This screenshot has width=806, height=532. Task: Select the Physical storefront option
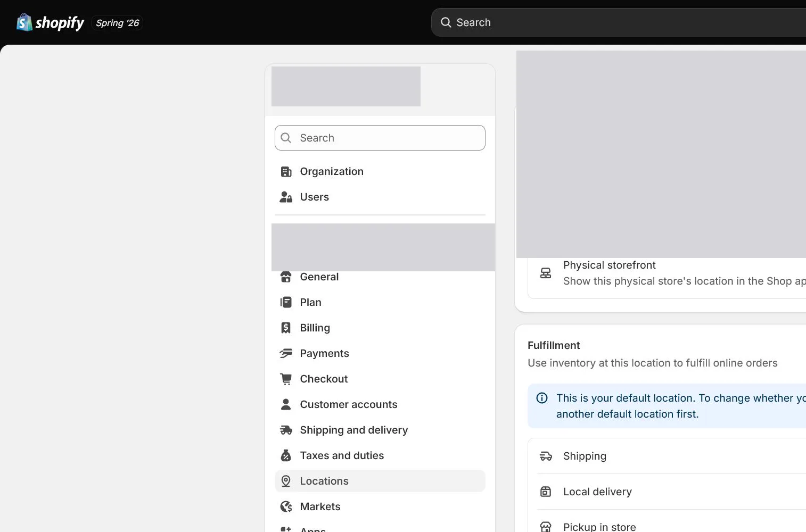pyautogui.click(x=667, y=273)
